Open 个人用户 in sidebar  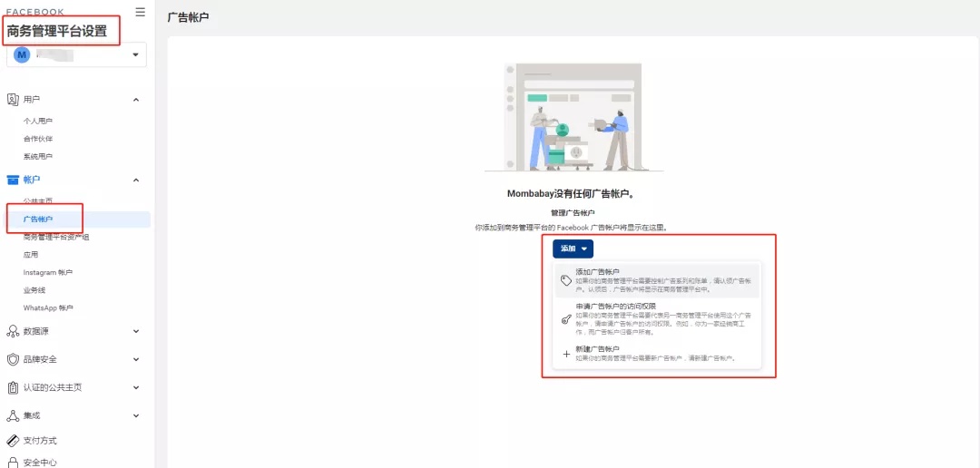point(38,122)
